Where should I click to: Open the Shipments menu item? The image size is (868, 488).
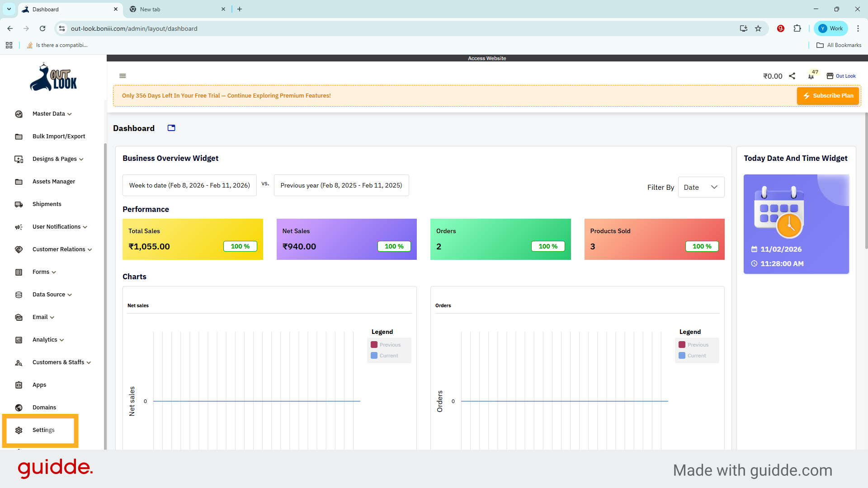pos(47,204)
